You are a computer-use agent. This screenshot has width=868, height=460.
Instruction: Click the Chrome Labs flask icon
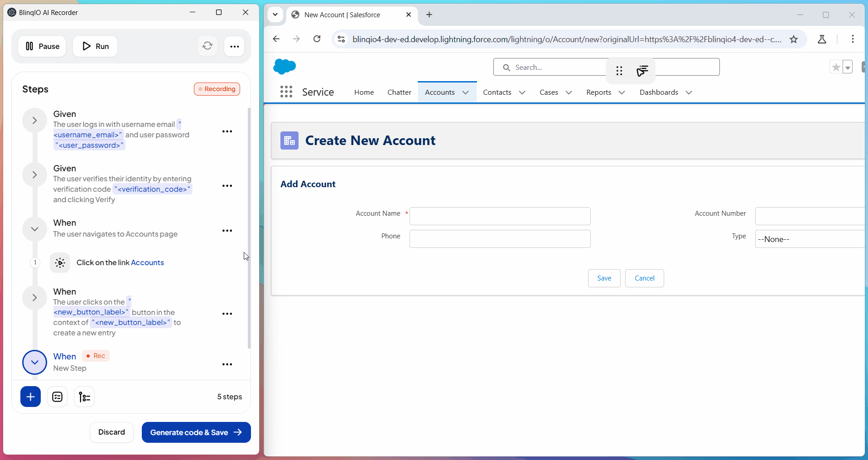coord(822,39)
